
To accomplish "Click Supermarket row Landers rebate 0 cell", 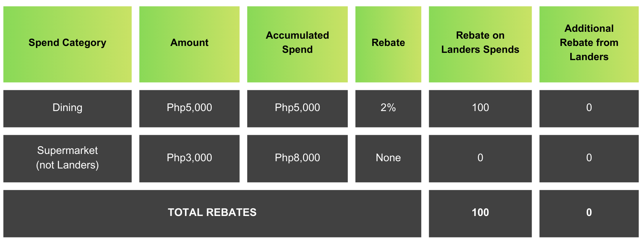I will pyautogui.click(x=480, y=158).
